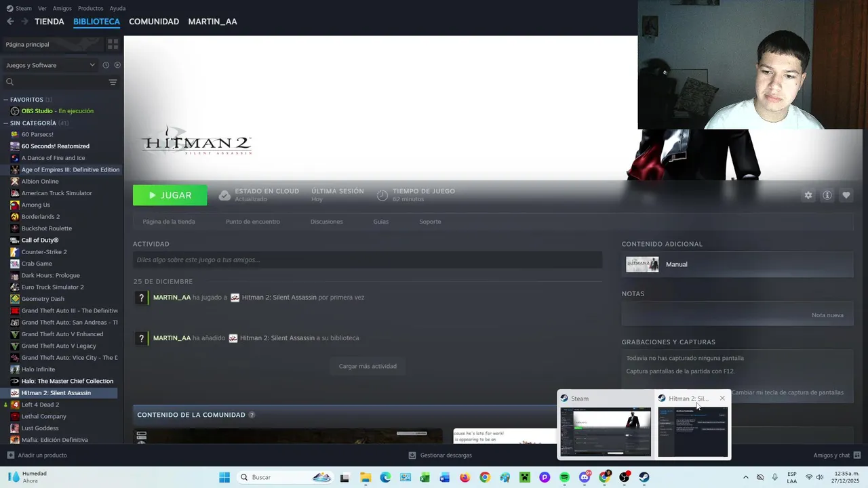
Task: Click the playtime clock icon
Action: point(382,195)
